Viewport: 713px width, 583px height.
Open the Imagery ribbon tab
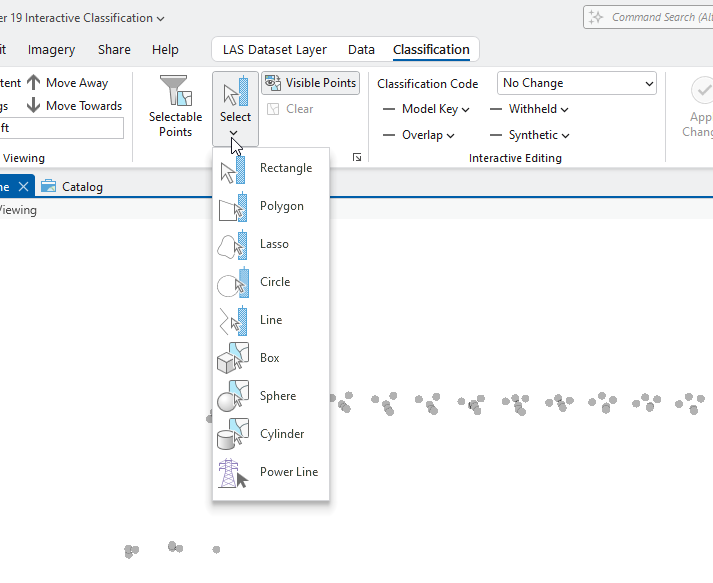tap(51, 50)
